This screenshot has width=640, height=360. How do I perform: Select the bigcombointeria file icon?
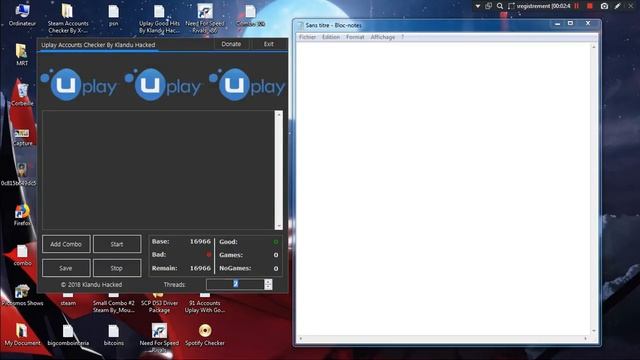[x=68, y=335]
